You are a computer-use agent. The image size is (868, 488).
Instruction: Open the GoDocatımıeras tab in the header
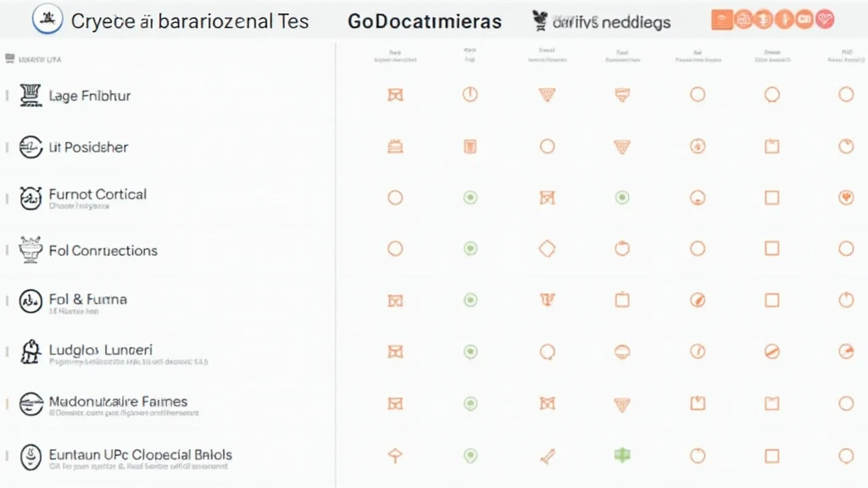[424, 21]
